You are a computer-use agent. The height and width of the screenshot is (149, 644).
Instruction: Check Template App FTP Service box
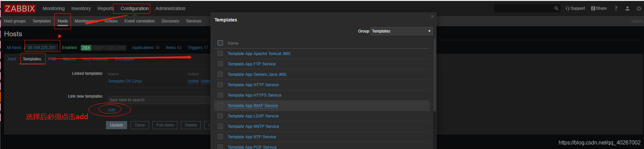pos(220,64)
